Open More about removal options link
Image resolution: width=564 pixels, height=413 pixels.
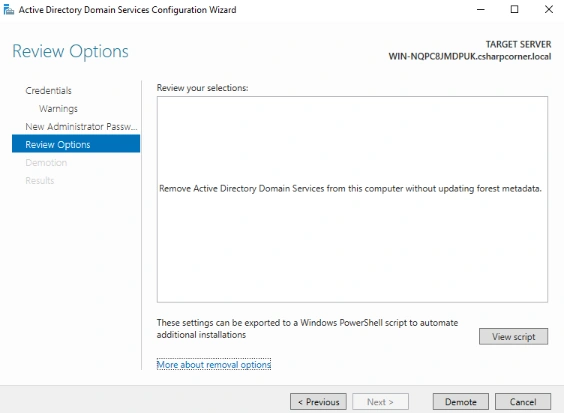214,364
